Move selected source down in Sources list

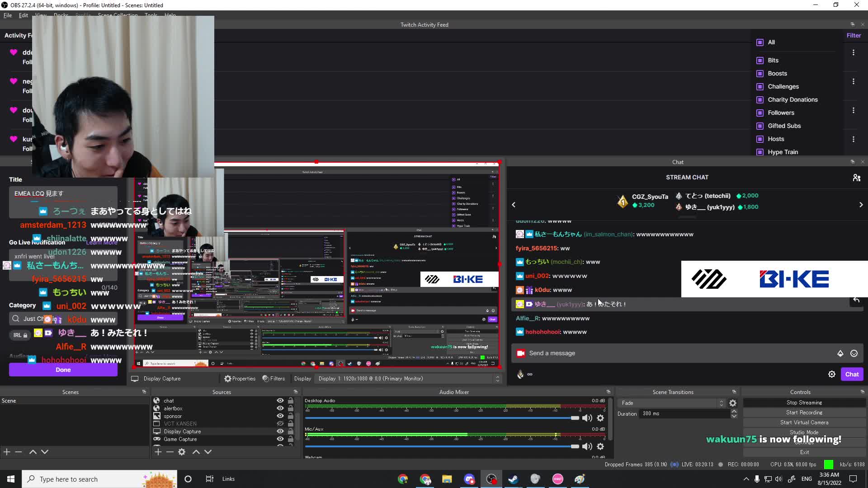[208, 452]
